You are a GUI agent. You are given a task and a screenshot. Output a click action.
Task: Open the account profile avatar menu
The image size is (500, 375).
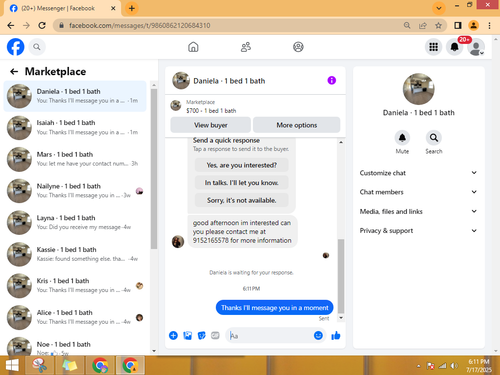[476, 47]
